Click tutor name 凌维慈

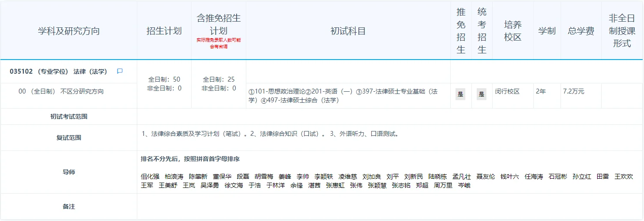coord(348,176)
